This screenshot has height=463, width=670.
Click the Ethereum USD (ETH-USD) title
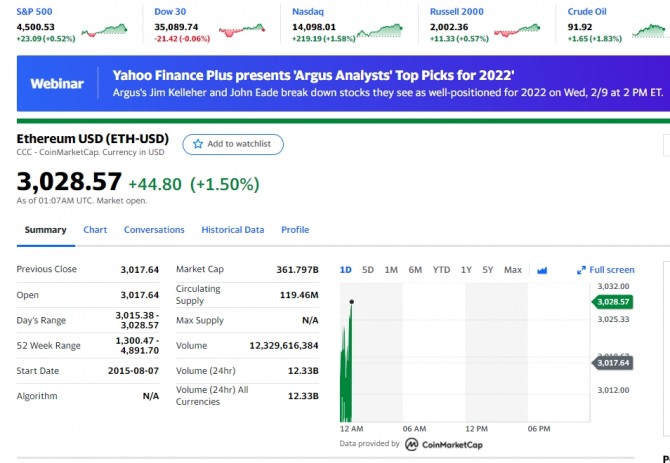pos(93,139)
